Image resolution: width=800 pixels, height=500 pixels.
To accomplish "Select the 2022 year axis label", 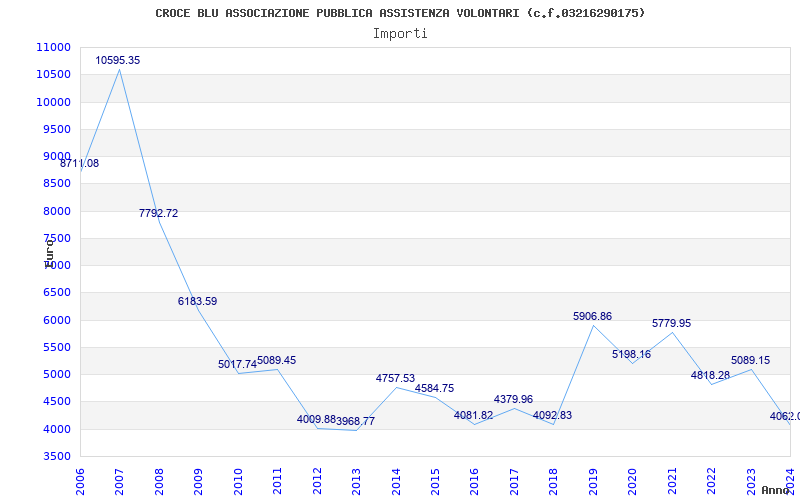I will click(711, 482).
